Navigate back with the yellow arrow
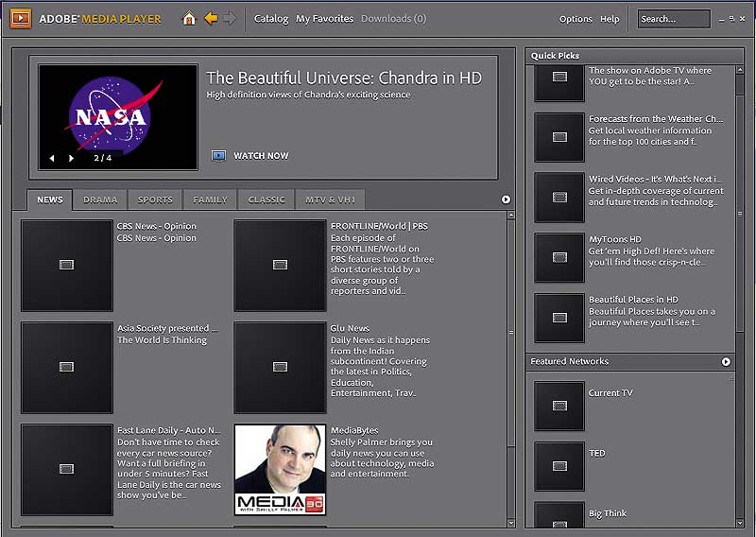Screen dimensions: 756x537 [x=211, y=18]
